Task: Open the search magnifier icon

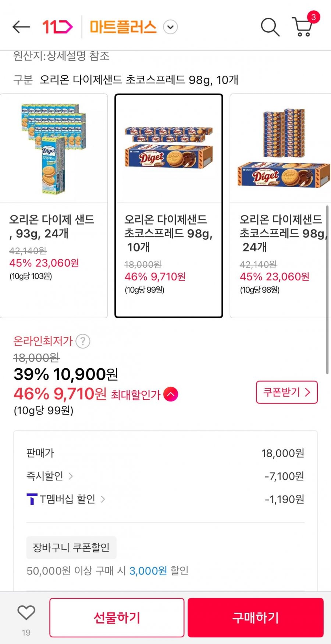Action: (270, 27)
